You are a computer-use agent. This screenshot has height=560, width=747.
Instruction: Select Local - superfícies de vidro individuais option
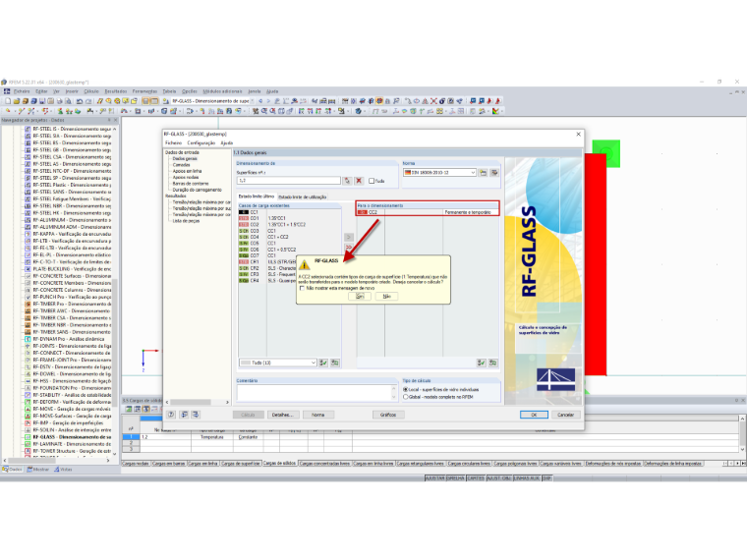405,389
